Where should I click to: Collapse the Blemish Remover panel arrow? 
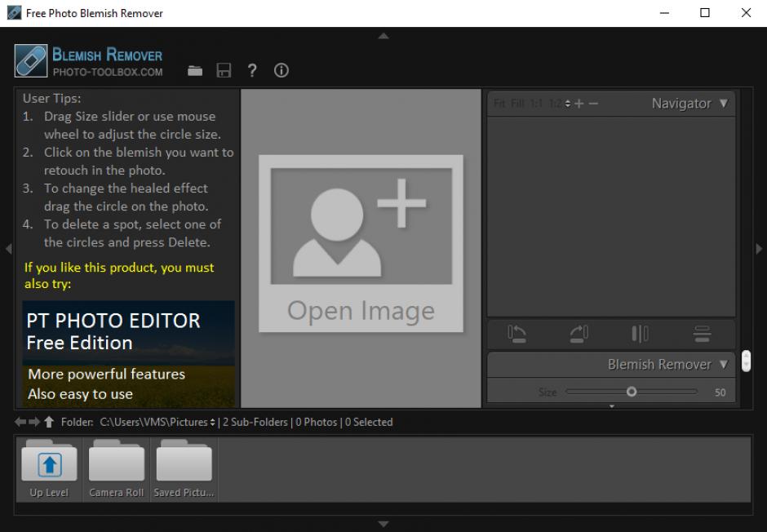(724, 364)
